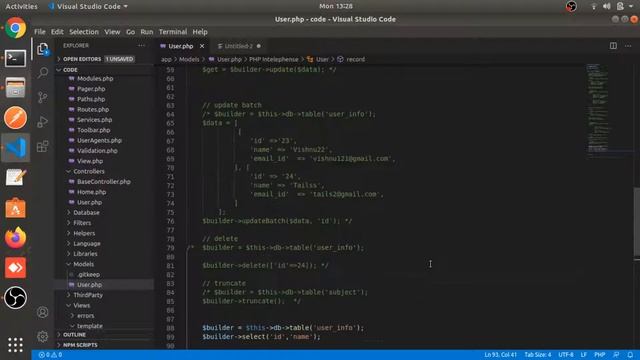Show errors and warnings count
Viewport: 640px width, 360px height.
pyautogui.click(x=50, y=355)
